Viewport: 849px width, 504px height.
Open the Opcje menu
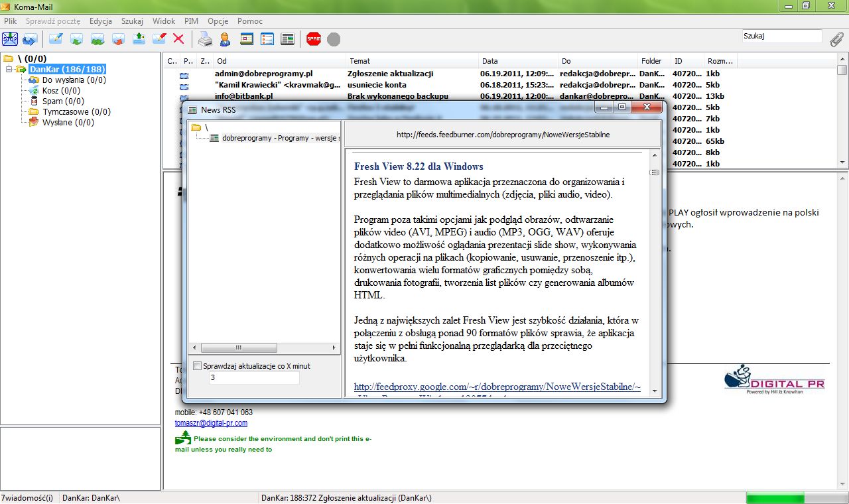pyautogui.click(x=218, y=21)
